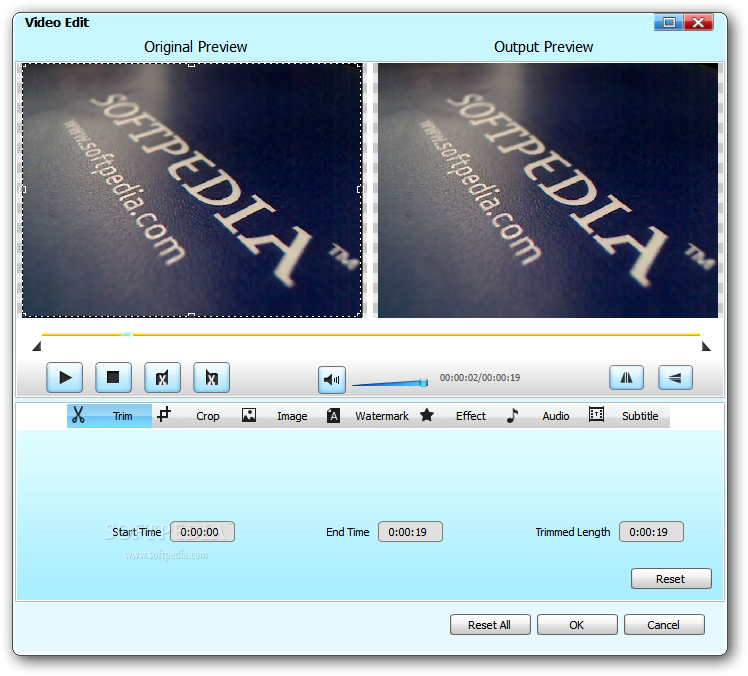Set trim end mark button
Image resolution: width=748 pixels, height=676 pixels.
click(x=211, y=378)
